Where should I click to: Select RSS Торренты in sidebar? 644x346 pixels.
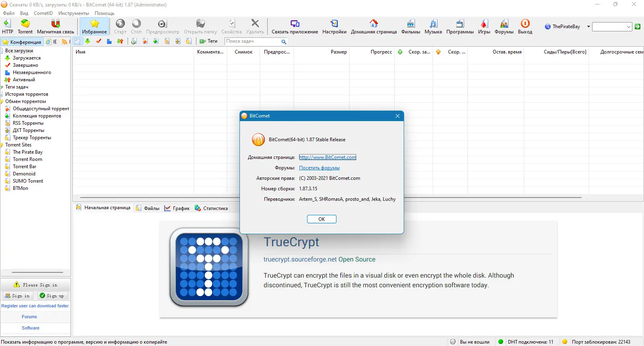click(x=28, y=123)
